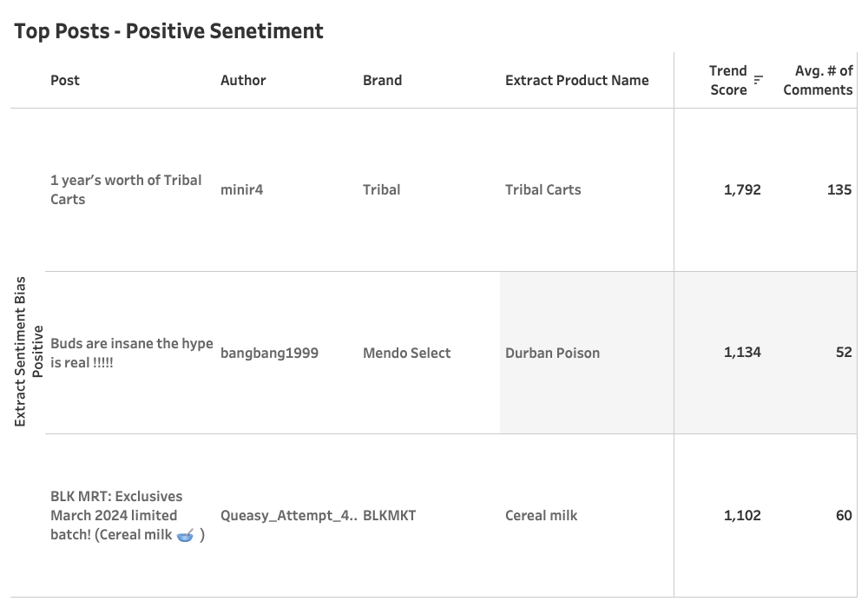868x608 pixels.
Task: Click the Trend Score column header
Action: tap(728, 80)
